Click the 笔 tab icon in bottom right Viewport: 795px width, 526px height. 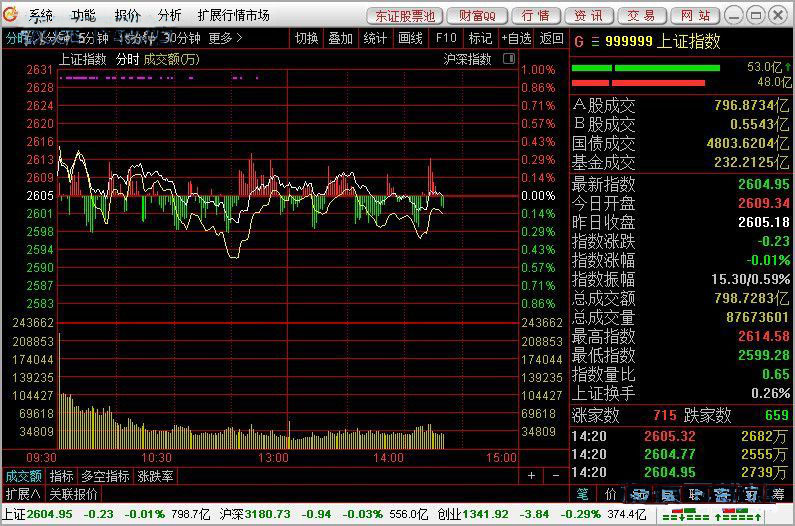pyautogui.click(x=582, y=494)
